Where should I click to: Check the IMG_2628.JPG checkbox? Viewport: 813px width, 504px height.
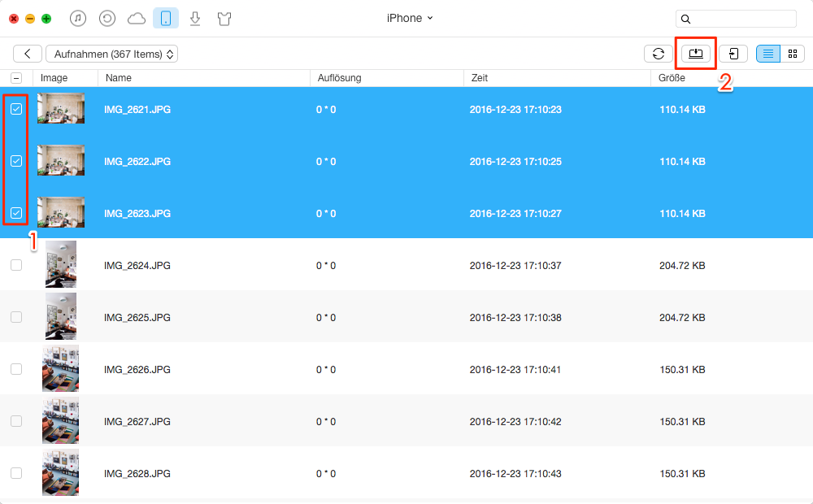click(16, 473)
